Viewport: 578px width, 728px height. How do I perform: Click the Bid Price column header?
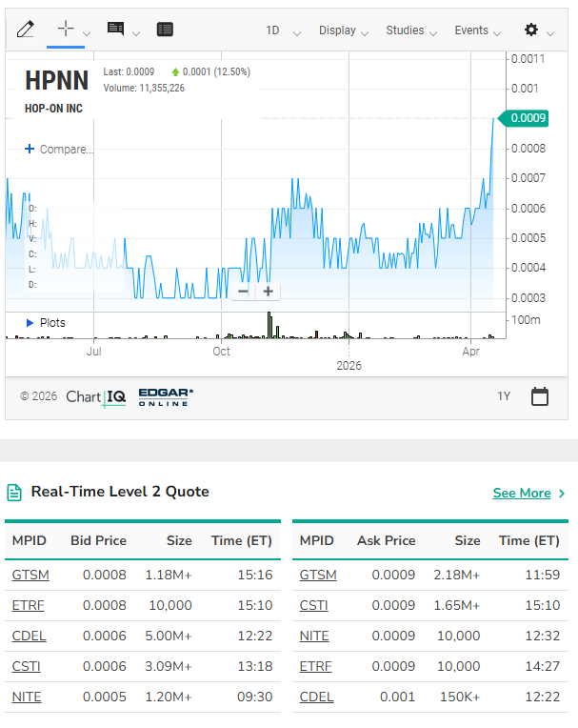pos(98,540)
